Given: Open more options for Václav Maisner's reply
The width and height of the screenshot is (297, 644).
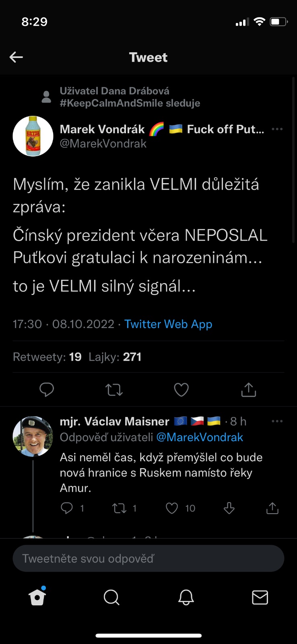Looking at the screenshot, I should tap(277, 421).
